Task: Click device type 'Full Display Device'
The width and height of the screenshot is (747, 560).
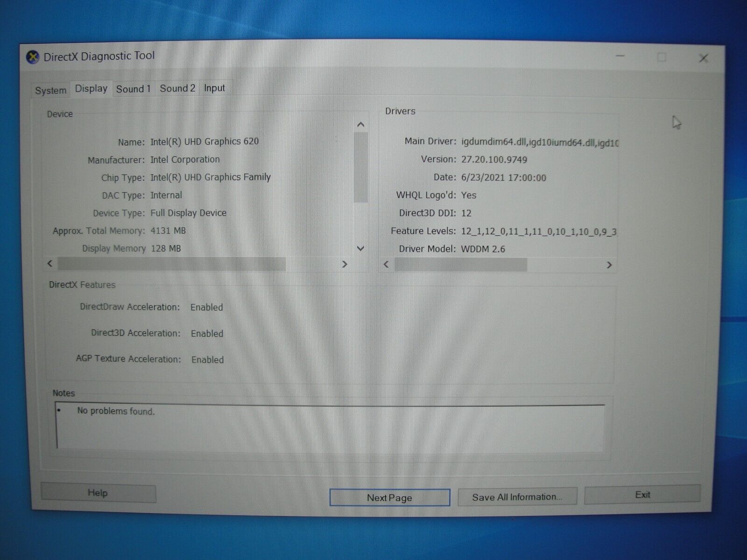Action: click(x=189, y=213)
